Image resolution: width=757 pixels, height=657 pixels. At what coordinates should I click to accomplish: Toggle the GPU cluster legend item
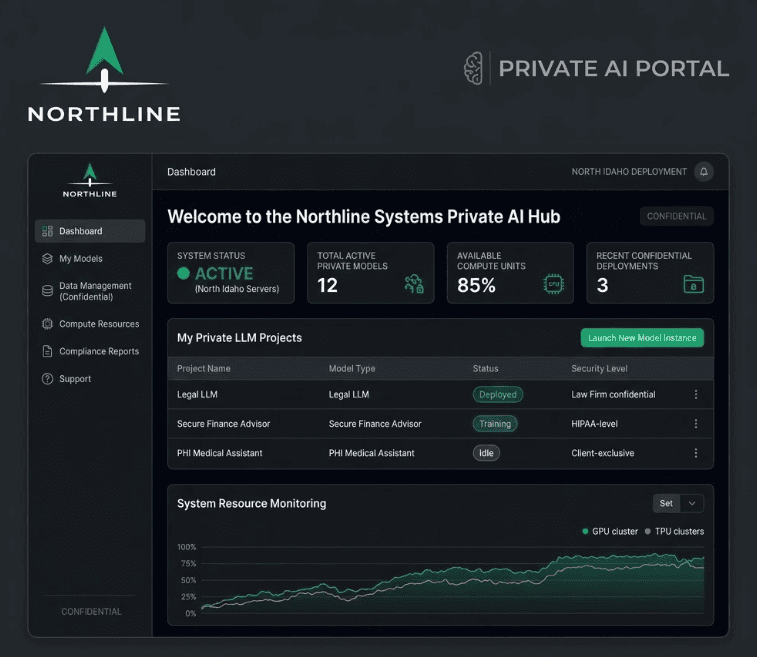coord(609,531)
